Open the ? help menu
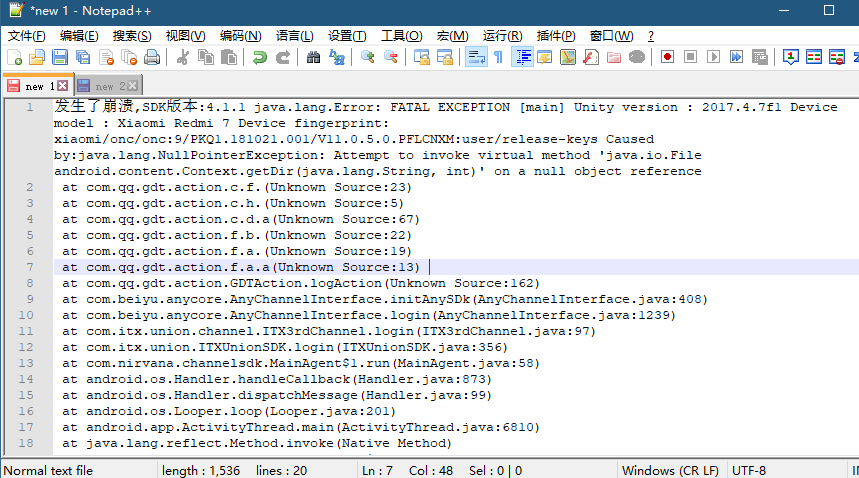Image resolution: width=859 pixels, height=478 pixels. point(650,36)
